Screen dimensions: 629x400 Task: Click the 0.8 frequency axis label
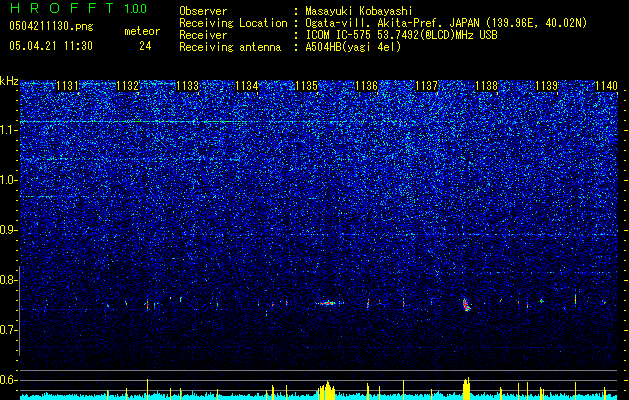tap(9, 280)
